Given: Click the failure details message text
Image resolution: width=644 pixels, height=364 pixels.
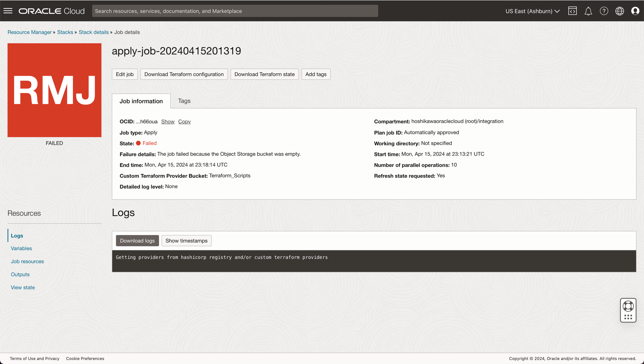Looking at the screenshot, I should tap(229, 154).
